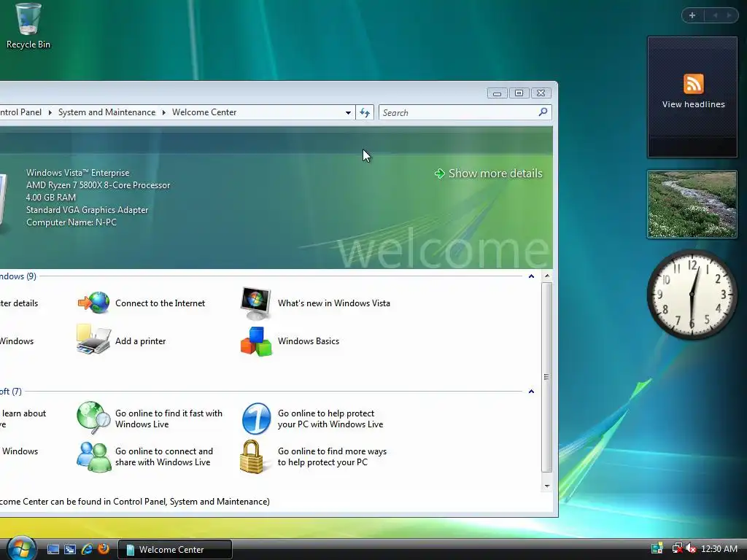747x560 pixels.
Task: Open the Windows Basics link
Action: click(309, 341)
